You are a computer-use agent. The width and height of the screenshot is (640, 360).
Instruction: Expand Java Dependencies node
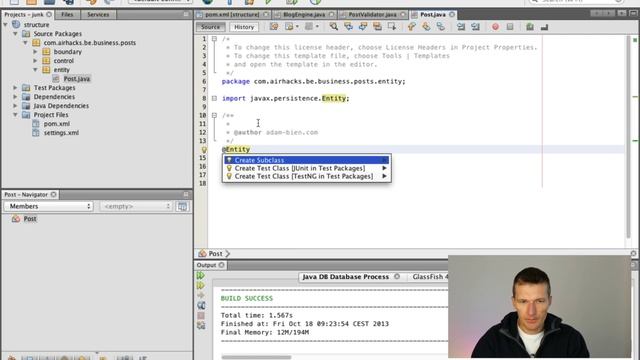click(x=16, y=106)
